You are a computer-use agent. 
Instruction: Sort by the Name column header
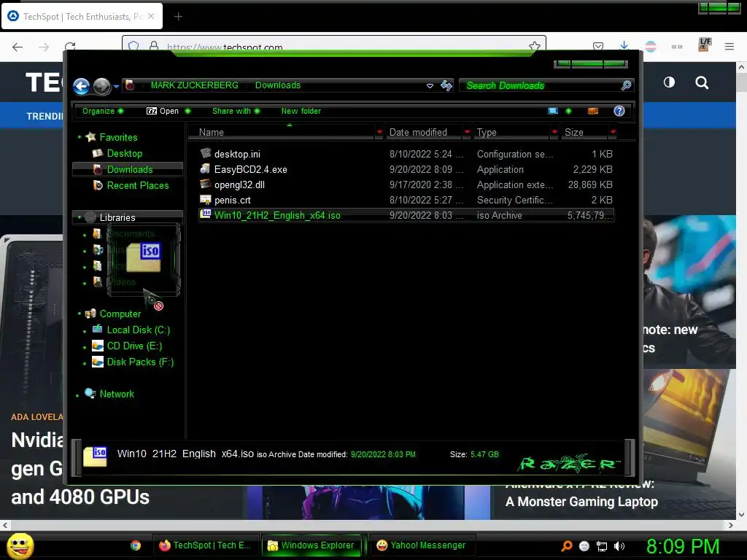coord(281,133)
